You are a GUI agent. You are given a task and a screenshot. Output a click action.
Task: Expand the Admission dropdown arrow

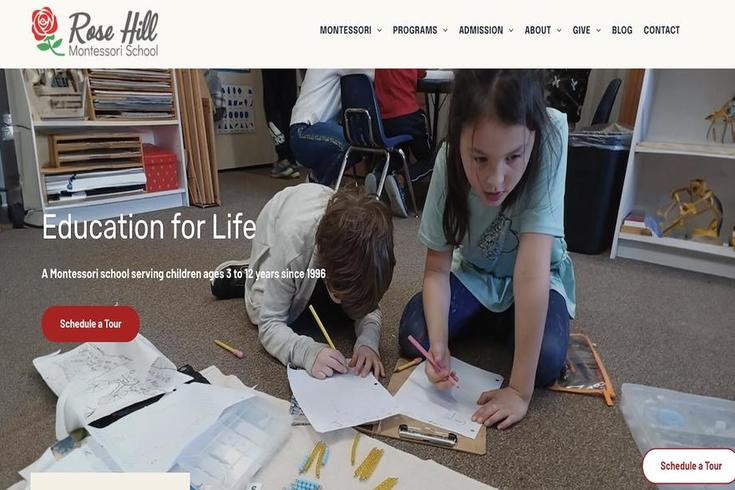coord(511,30)
